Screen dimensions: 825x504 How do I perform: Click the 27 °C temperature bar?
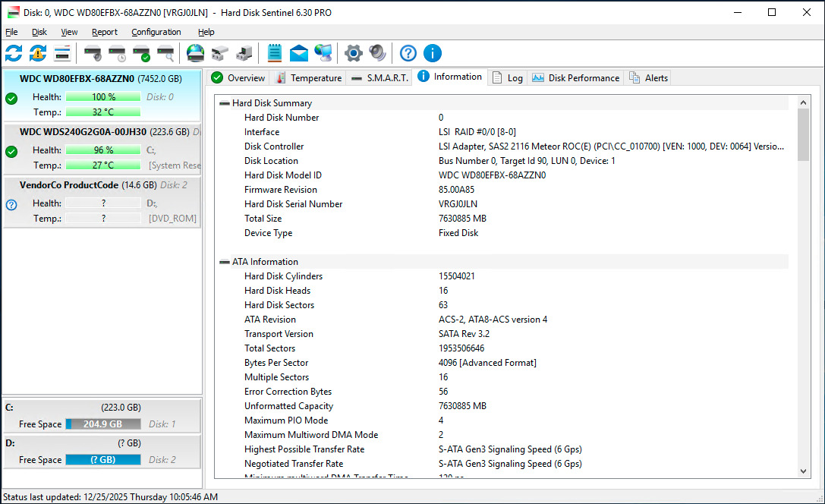pos(103,165)
